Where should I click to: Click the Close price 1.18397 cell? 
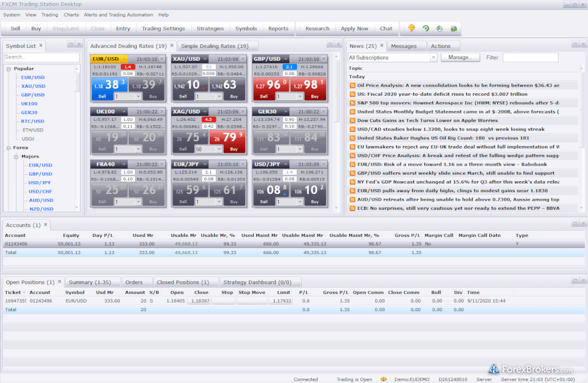199,301
